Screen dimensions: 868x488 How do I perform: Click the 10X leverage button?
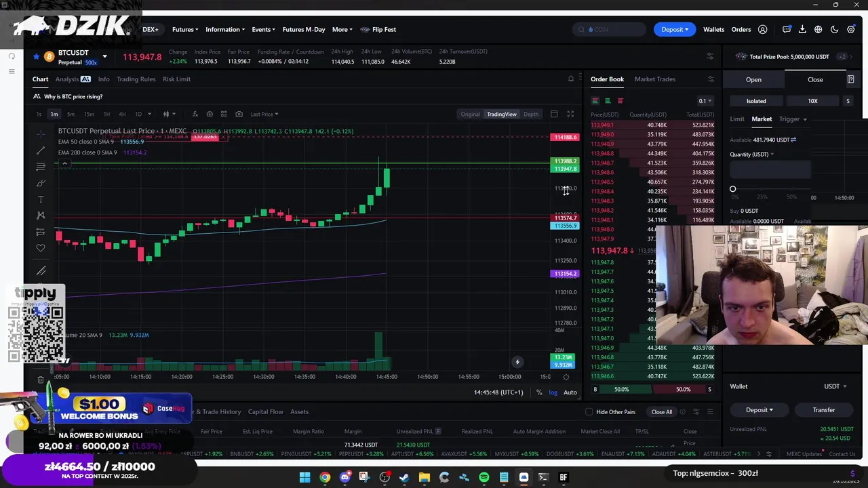point(812,101)
